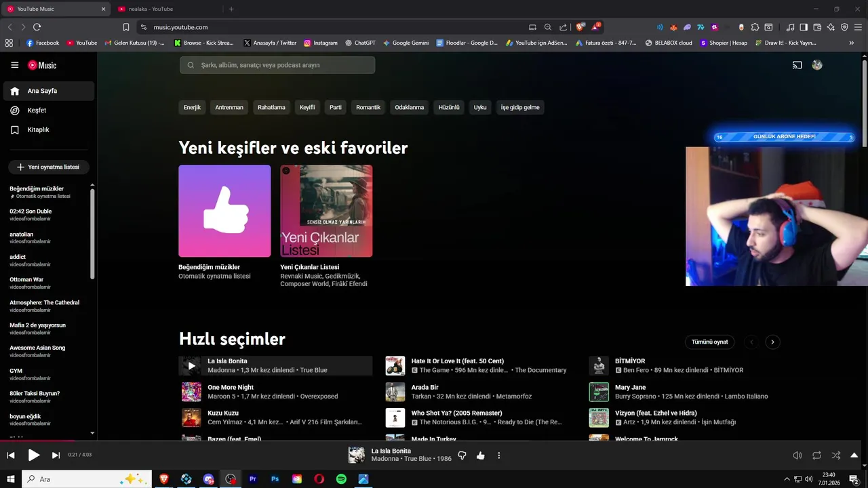Screen dimensions: 868x488
Task: Open more options for current song
Action: [499, 455]
